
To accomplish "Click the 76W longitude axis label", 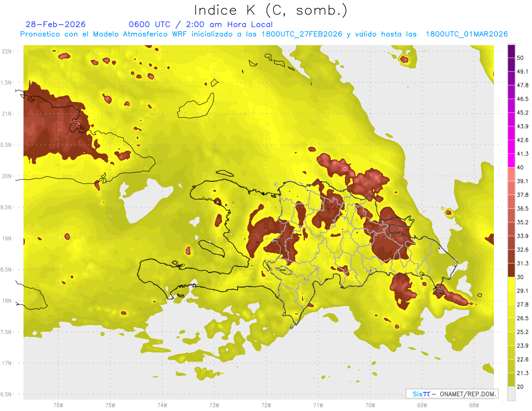I will (x=58, y=404).
